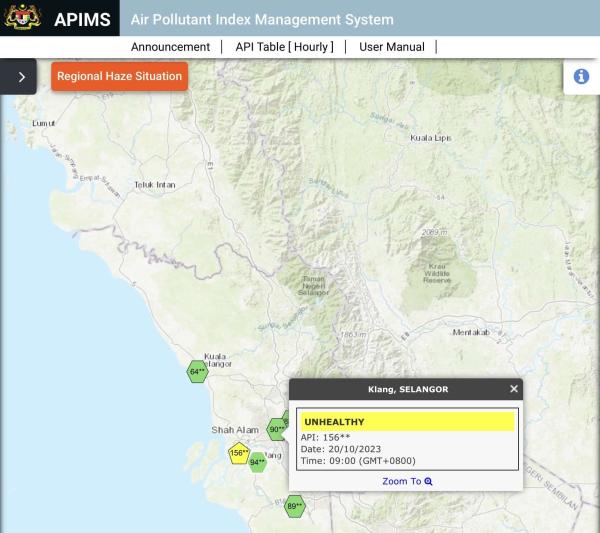
Task: Click the Krau Wildlife Reserve map area
Action: tap(437, 273)
